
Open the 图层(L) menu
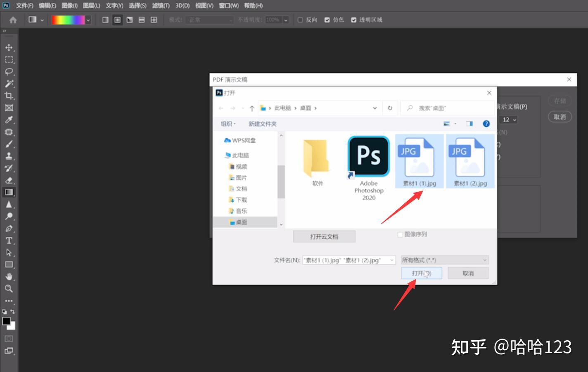(x=92, y=5)
